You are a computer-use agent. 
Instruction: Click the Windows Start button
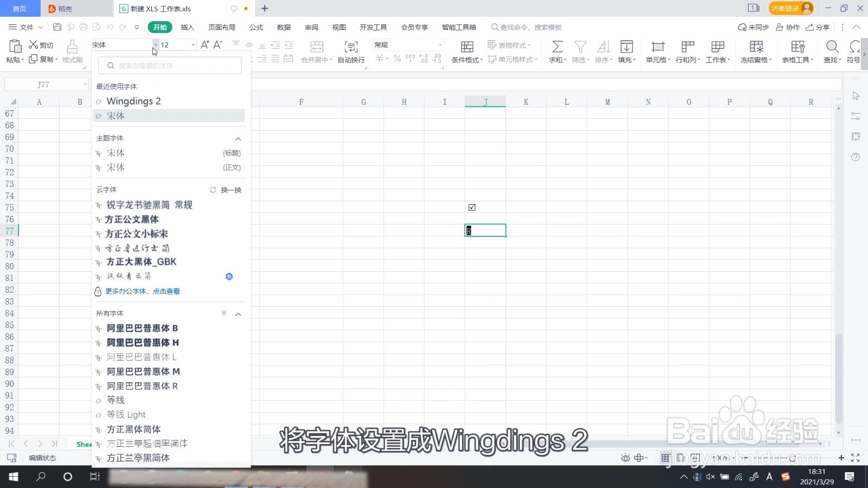14,477
